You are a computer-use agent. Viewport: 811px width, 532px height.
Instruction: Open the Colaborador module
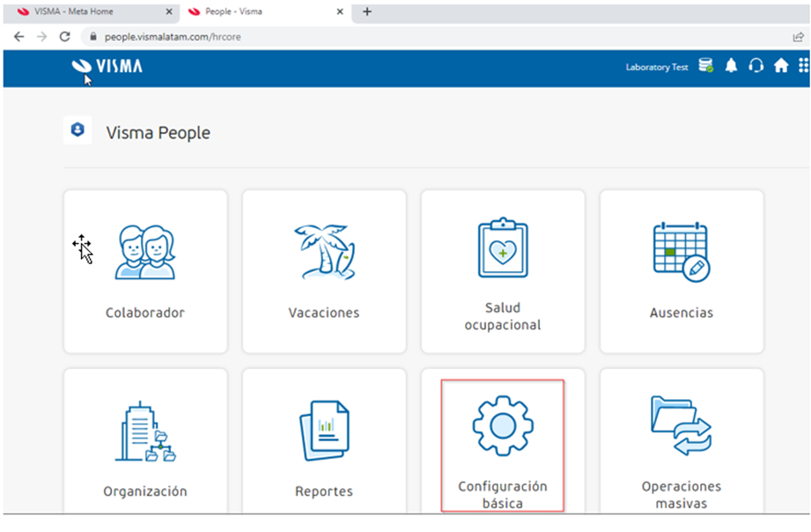144,271
